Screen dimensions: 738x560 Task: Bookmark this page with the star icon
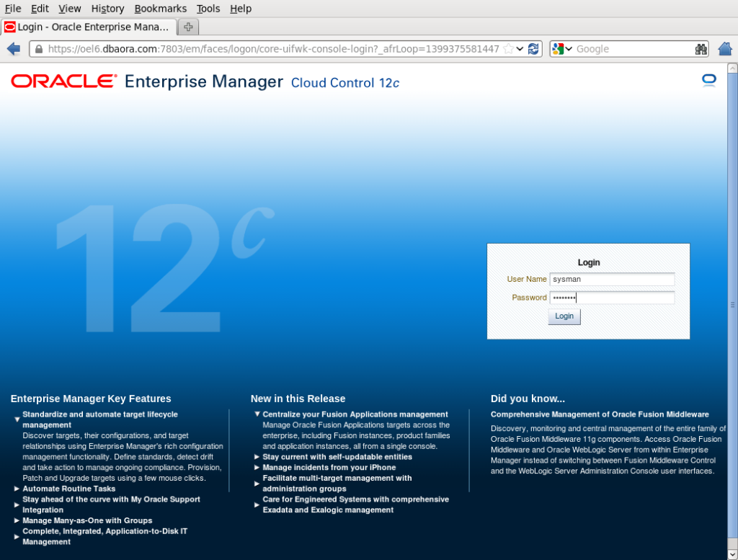[508, 49]
